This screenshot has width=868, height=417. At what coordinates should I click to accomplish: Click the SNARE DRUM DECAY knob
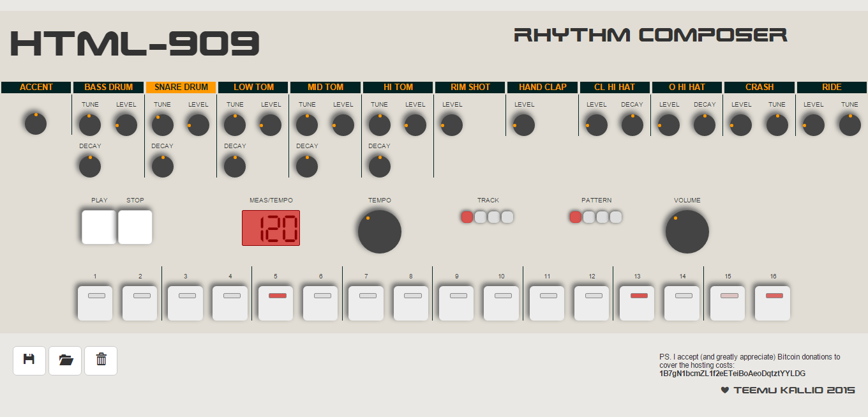point(163,167)
